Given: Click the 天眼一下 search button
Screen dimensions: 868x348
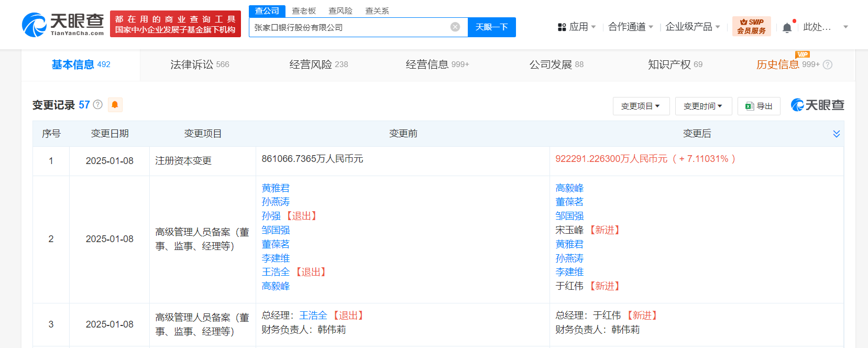Looking at the screenshot, I should [x=491, y=27].
